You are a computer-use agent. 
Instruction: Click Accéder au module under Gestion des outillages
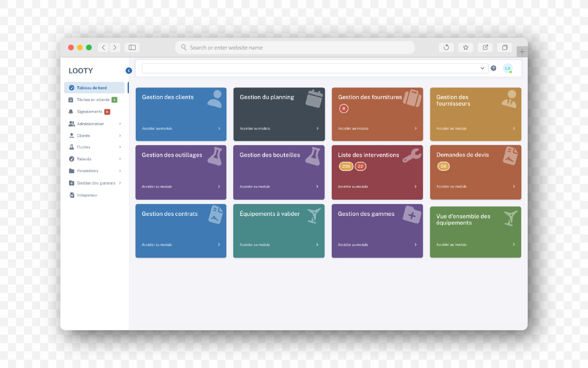[157, 186]
